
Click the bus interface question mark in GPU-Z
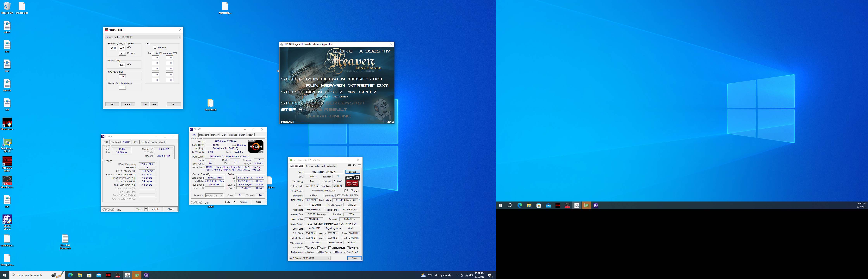coord(359,200)
